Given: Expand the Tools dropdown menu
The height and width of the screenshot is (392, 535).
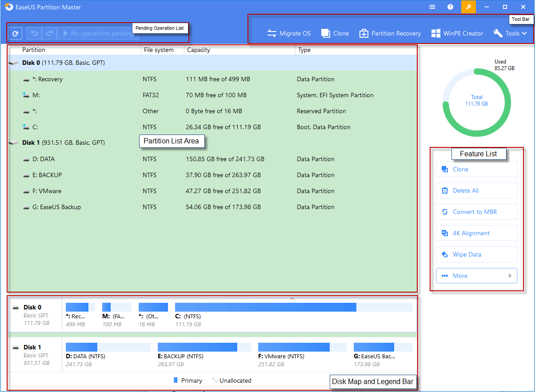Looking at the screenshot, I should 510,33.
